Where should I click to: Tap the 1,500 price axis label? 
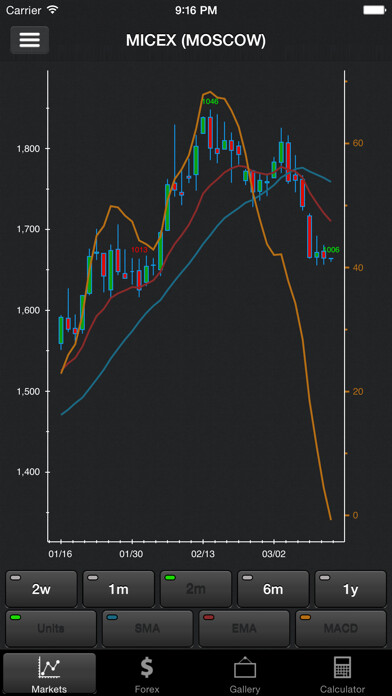[28, 392]
